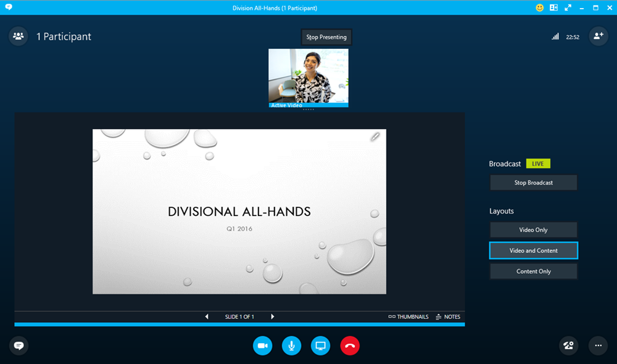Show slide THUMBNAILS panel
This screenshot has height=364, width=617.
408,316
